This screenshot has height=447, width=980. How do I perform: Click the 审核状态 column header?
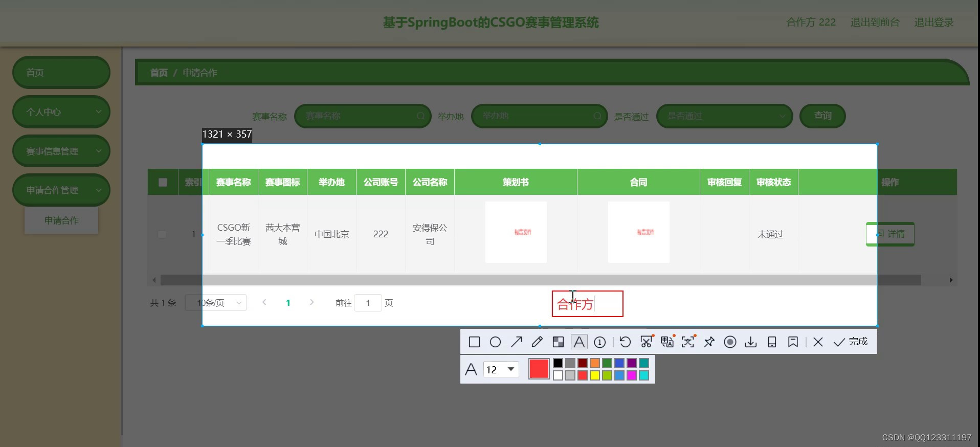(773, 182)
